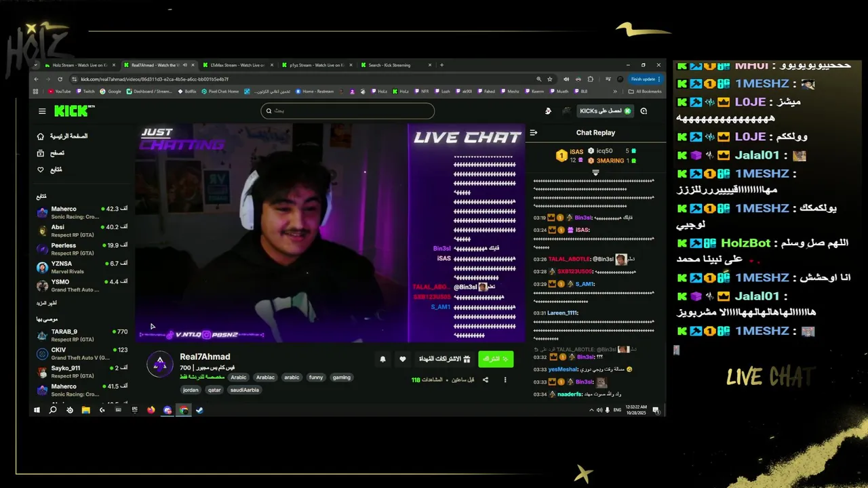This screenshot has height=488, width=868.
Task: Click the gift subscriptions button
Action: click(444, 359)
